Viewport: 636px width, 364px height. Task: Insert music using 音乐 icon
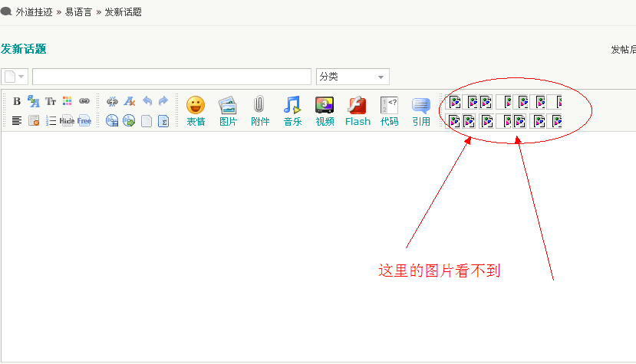[x=292, y=111]
